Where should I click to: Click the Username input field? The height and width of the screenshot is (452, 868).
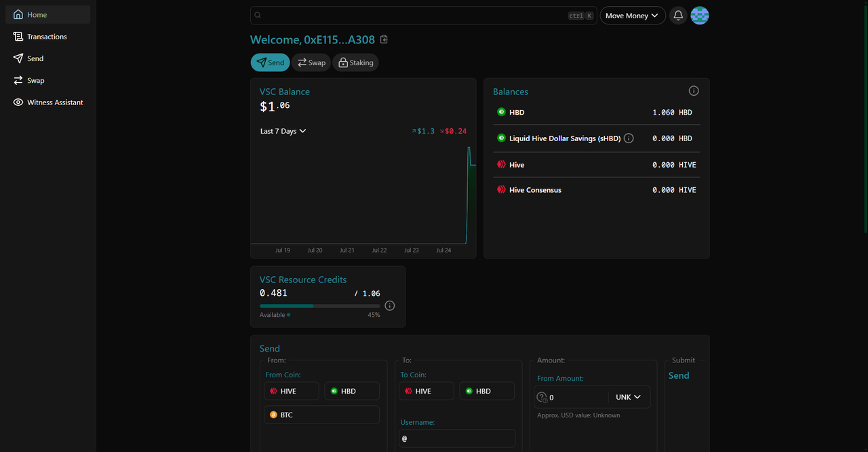457,438
